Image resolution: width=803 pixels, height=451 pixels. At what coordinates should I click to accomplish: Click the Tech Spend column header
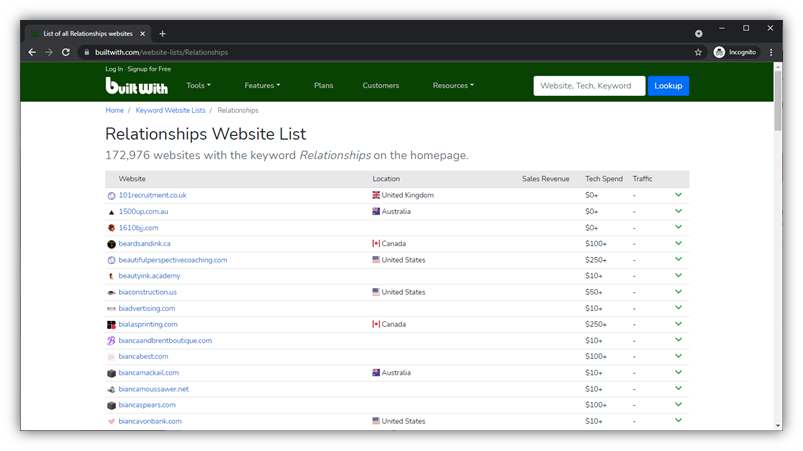pyautogui.click(x=604, y=179)
